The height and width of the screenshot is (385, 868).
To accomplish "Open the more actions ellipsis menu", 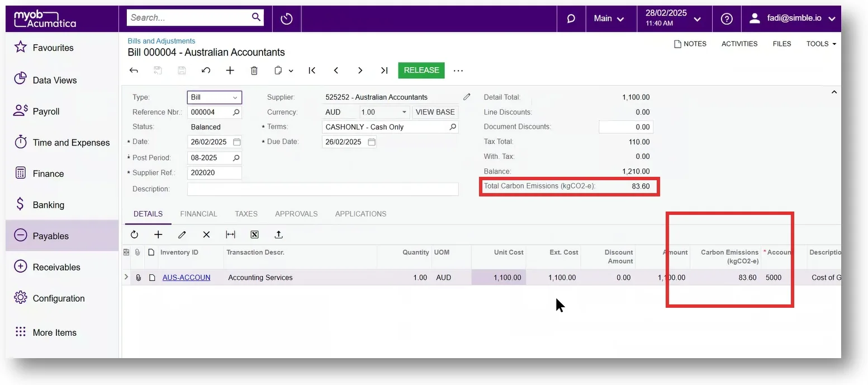I will pos(458,71).
